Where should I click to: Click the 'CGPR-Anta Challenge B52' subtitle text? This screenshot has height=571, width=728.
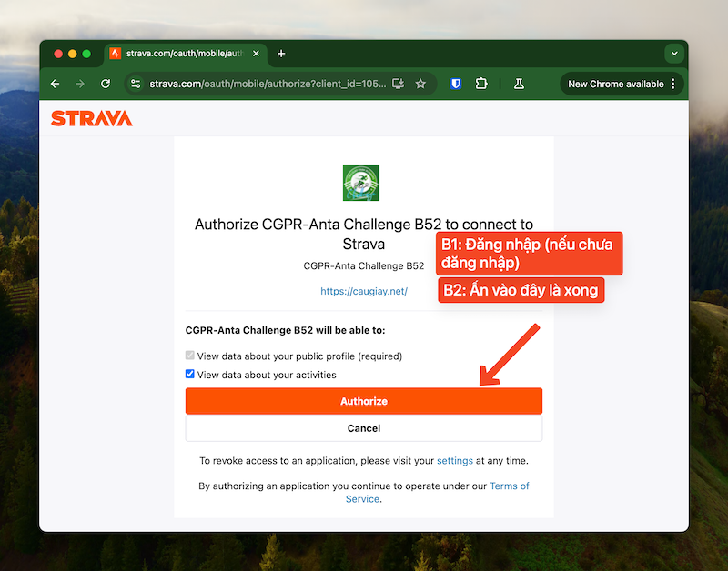(x=364, y=265)
